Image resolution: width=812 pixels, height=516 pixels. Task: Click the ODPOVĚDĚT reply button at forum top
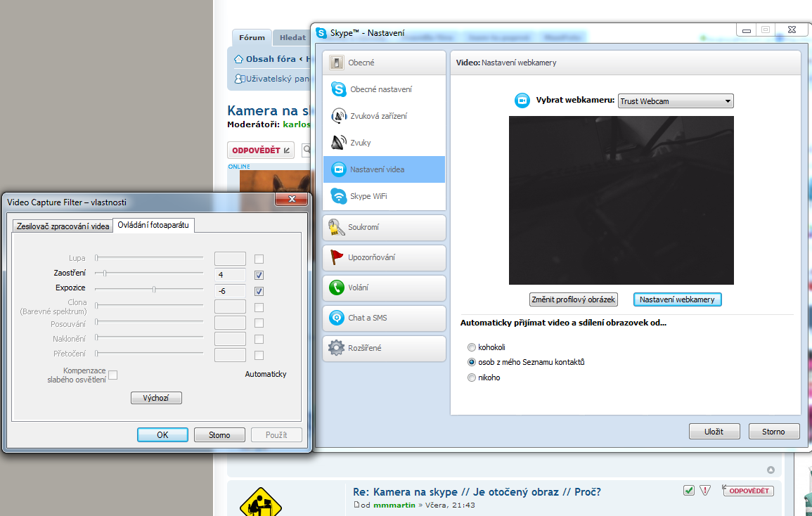pyautogui.click(x=261, y=150)
